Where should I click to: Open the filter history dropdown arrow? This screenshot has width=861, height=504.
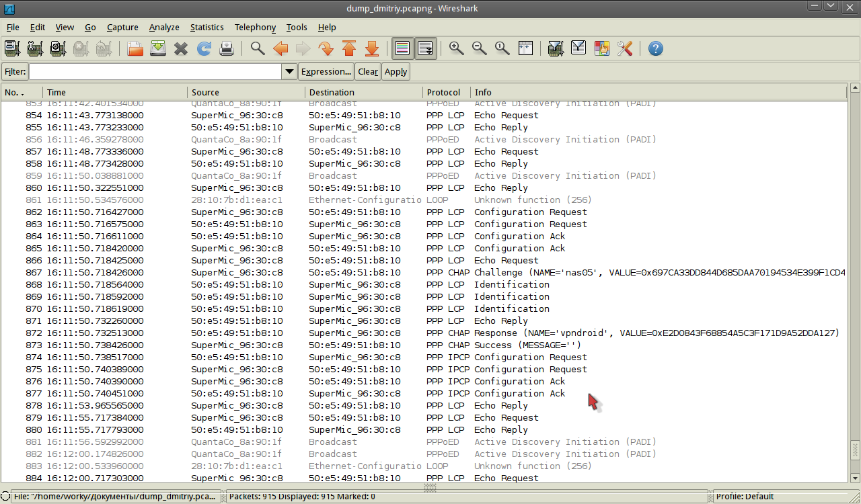coord(289,71)
